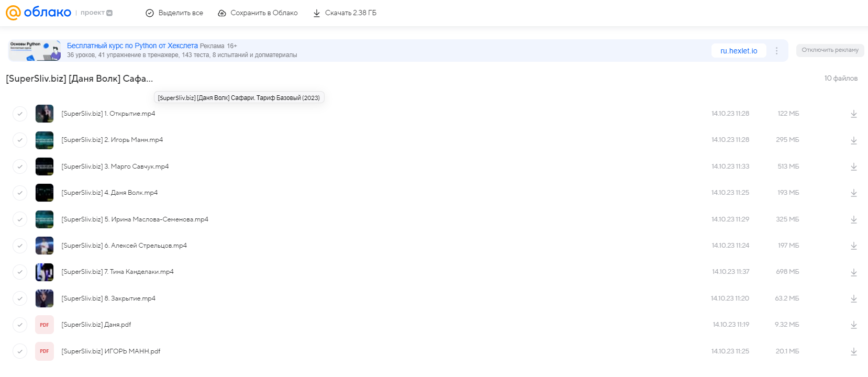Select the 4. Даня Волк.mp4 checkbox
This screenshot has height=377, width=868.
(20, 193)
